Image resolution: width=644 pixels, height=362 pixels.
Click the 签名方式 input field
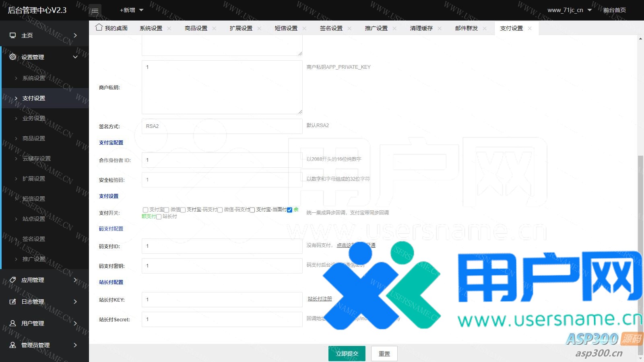pos(222,126)
